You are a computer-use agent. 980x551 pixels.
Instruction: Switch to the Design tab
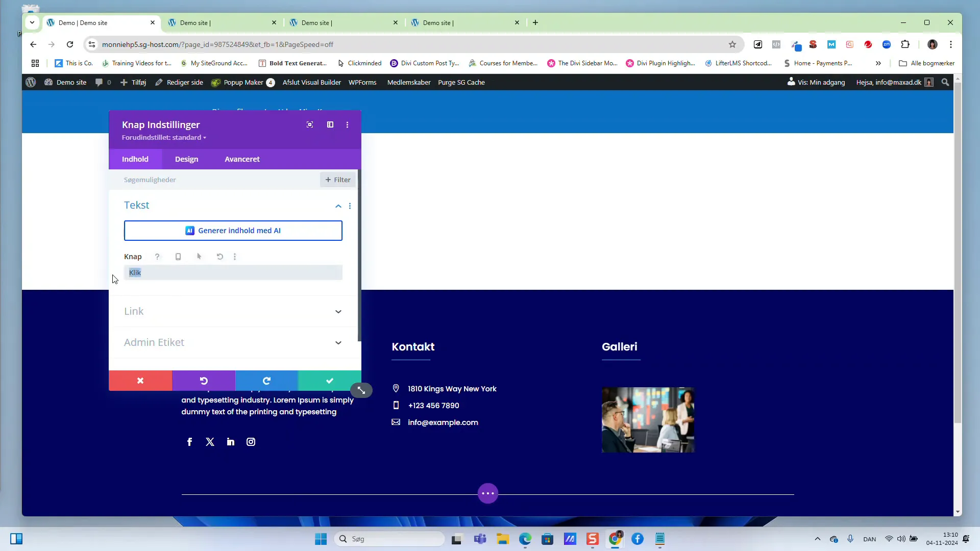pyautogui.click(x=186, y=159)
